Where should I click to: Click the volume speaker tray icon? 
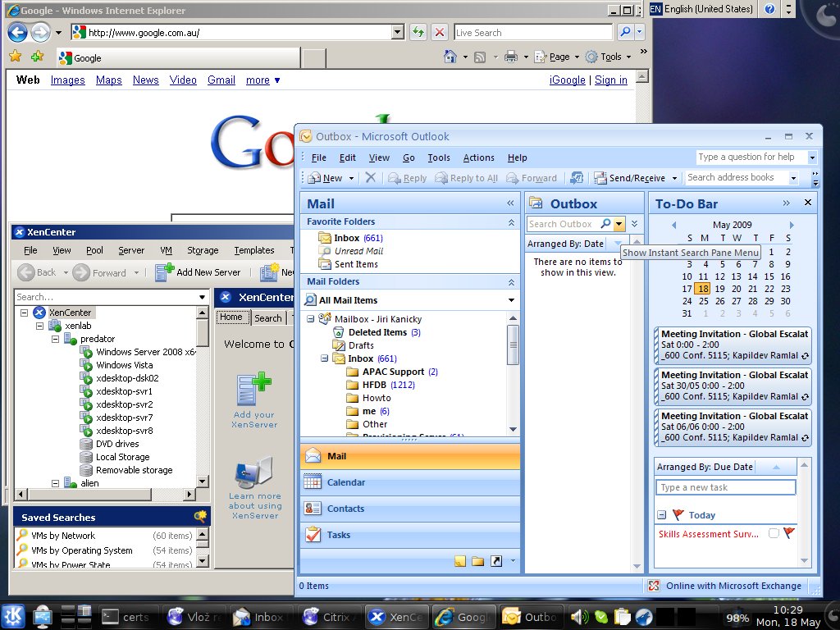pyautogui.click(x=578, y=617)
